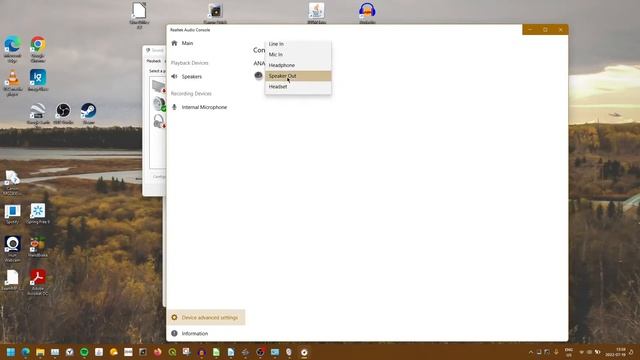Open the Audacity headphones desktop icon
Screen dimensions: 640x360
[367, 13]
